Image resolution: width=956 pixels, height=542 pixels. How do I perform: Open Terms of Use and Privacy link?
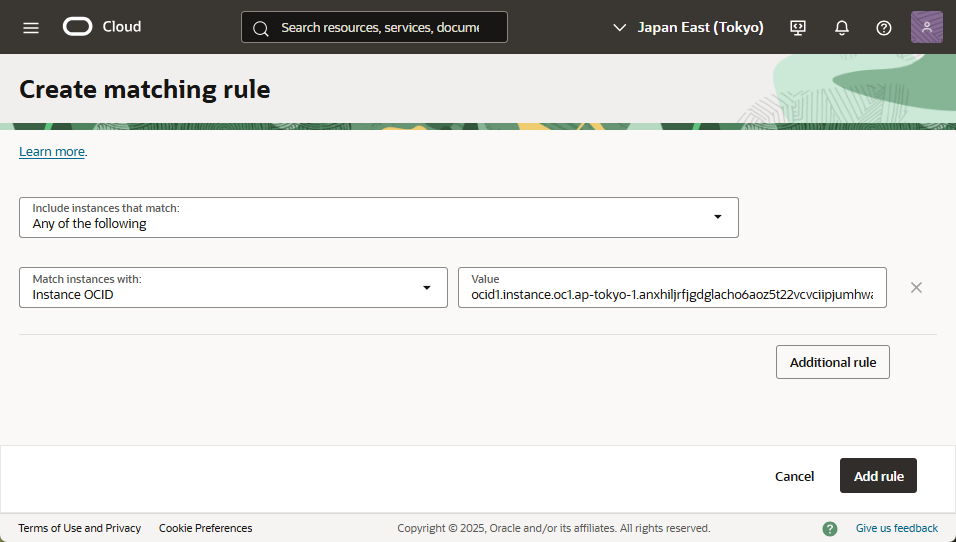pyautogui.click(x=79, y=528)
